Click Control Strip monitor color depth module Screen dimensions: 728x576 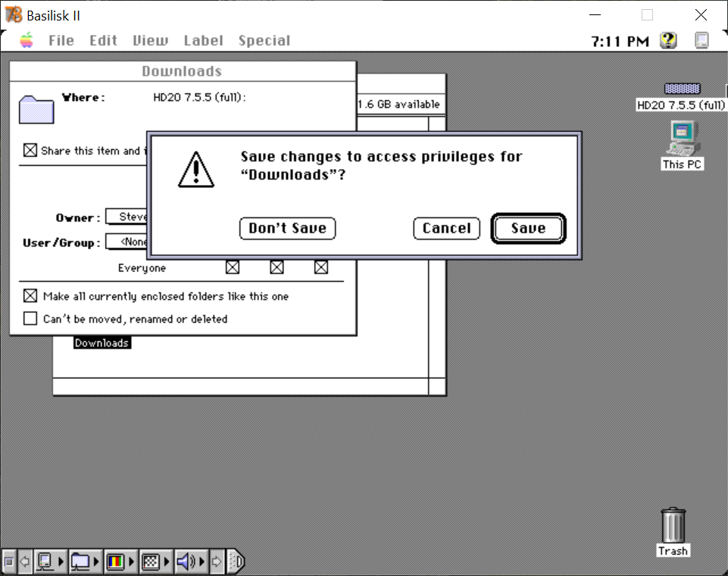[115, 562]
